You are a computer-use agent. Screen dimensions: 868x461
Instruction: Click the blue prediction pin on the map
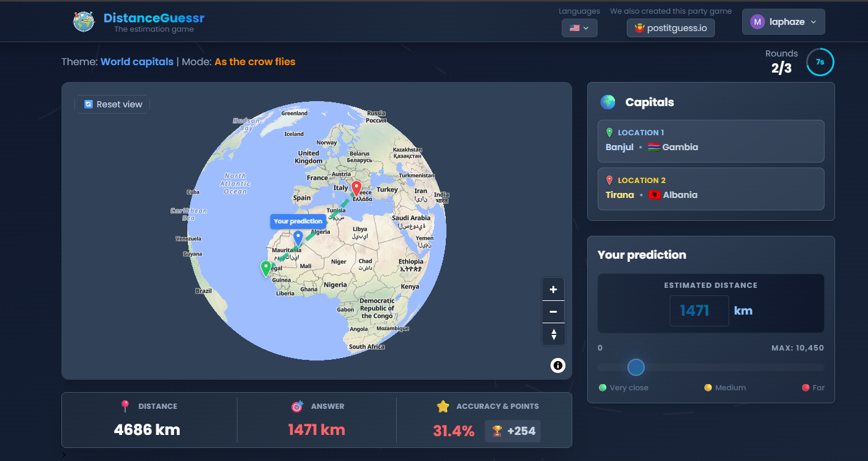coord(298,237)
